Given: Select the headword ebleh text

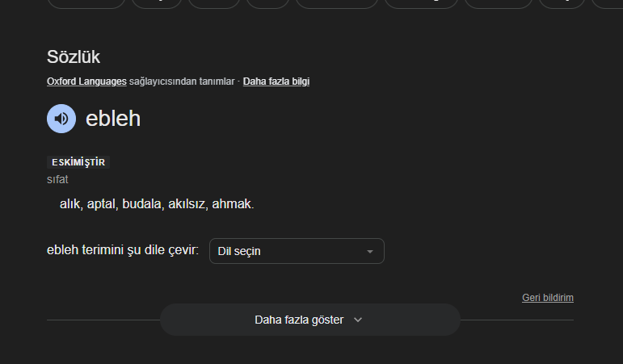Looking at the screenshot, I should pyautogui.click(x=113, y=119).
